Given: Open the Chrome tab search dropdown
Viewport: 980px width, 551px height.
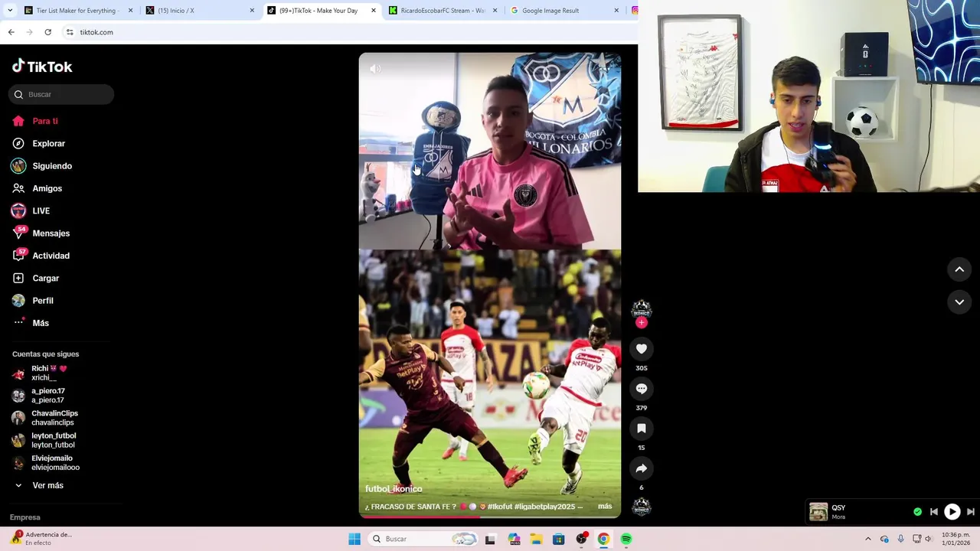Looking at the screenshot, I should 11,10.
